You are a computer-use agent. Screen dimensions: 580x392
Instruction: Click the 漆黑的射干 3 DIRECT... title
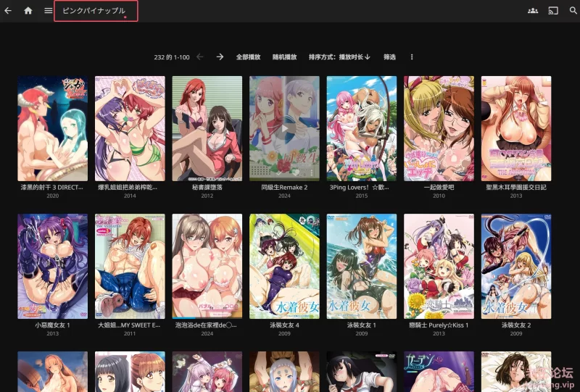[52, 188]
